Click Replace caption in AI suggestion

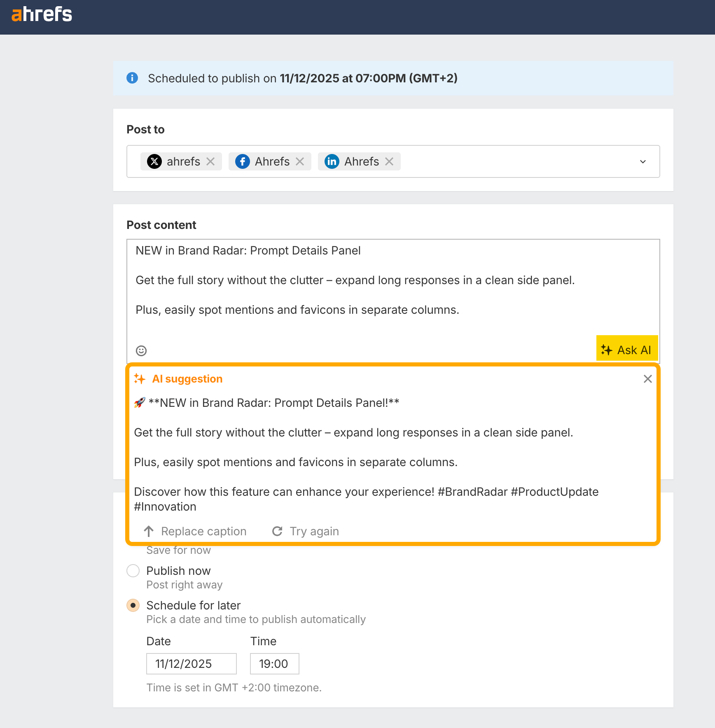tap(195, 531)
